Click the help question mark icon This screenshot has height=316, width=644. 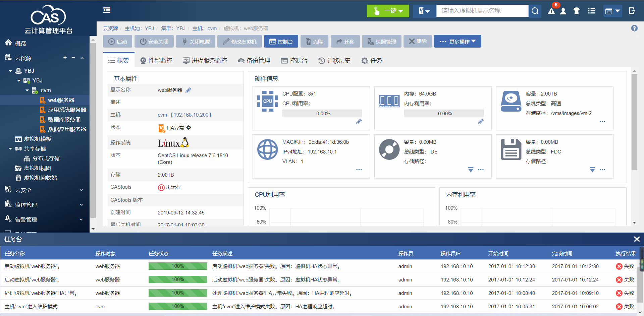click(634, 28)
